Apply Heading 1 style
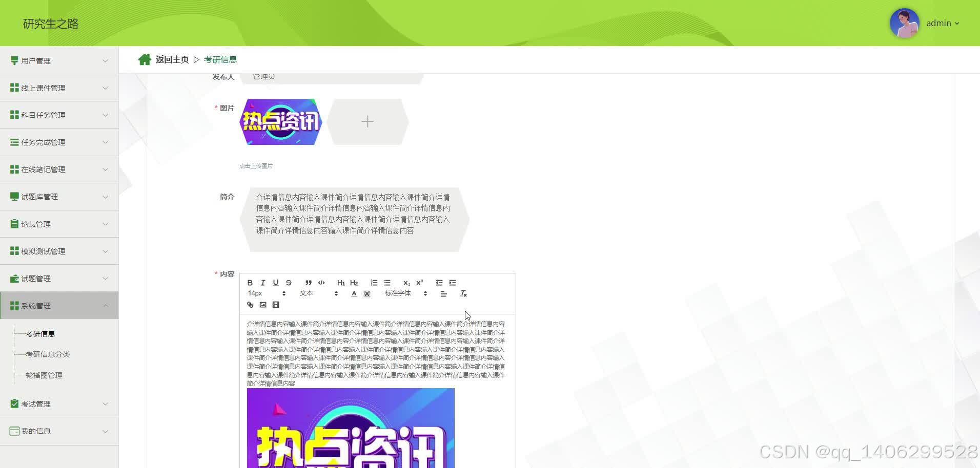The width and height of the screenshot is (980, 468). [341, 283]
